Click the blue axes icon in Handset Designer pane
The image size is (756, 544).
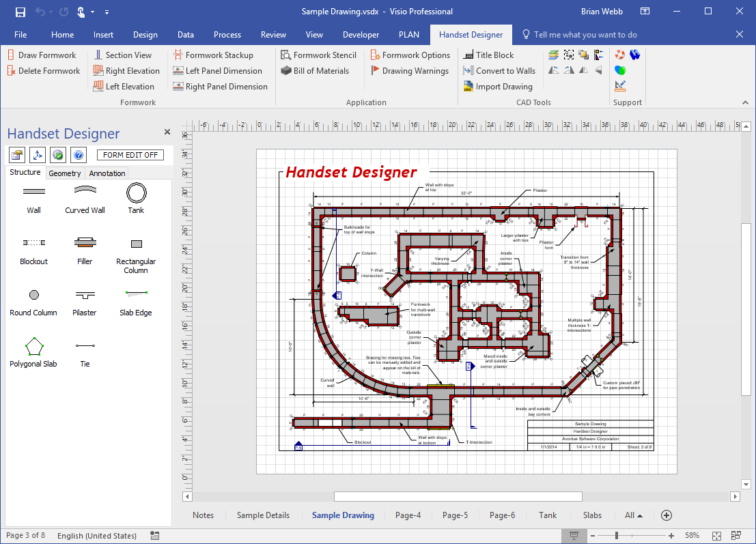click(x=38, y=155)
